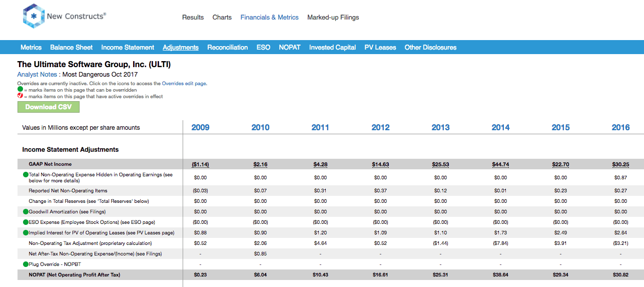Click the 2013 year column header
The height and width of the screenshot is (287, 644).
440,128
